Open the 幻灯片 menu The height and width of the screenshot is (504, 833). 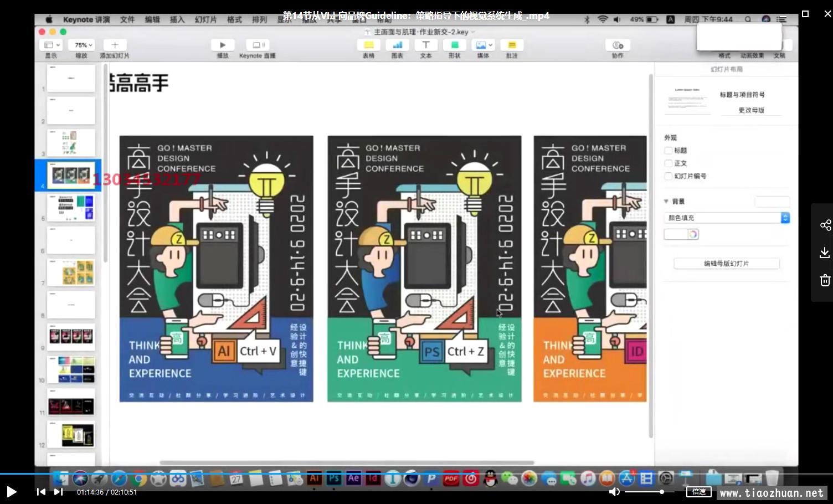click(x=205, y=19)
